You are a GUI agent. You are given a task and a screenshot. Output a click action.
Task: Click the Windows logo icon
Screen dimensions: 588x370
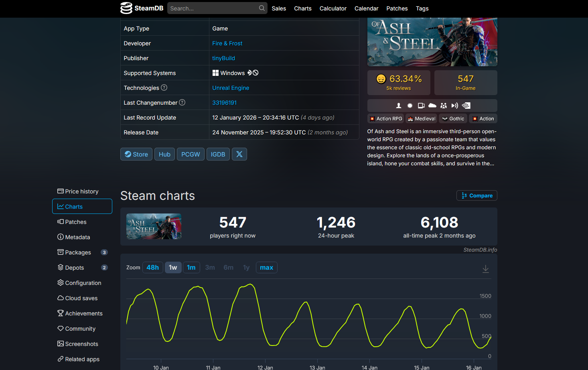click(215, 73)
